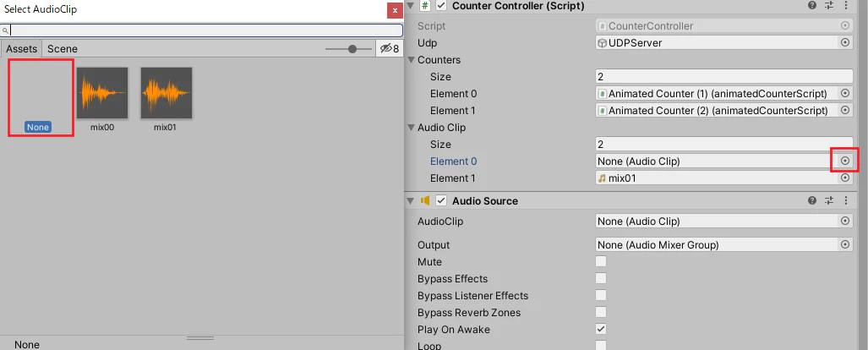Open object picker for Counters Element 0
Image resolution: width=868 pixels, height=350 pixels.
[x=844, y=94]
